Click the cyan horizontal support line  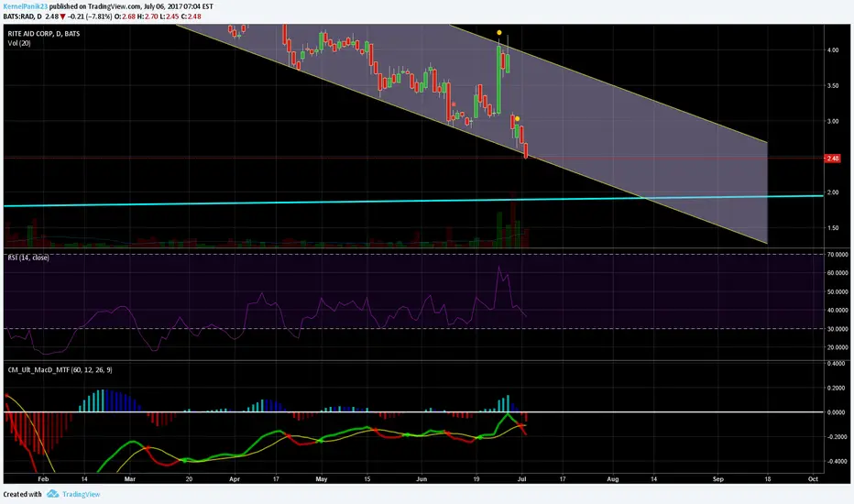[x=414, y=200]
